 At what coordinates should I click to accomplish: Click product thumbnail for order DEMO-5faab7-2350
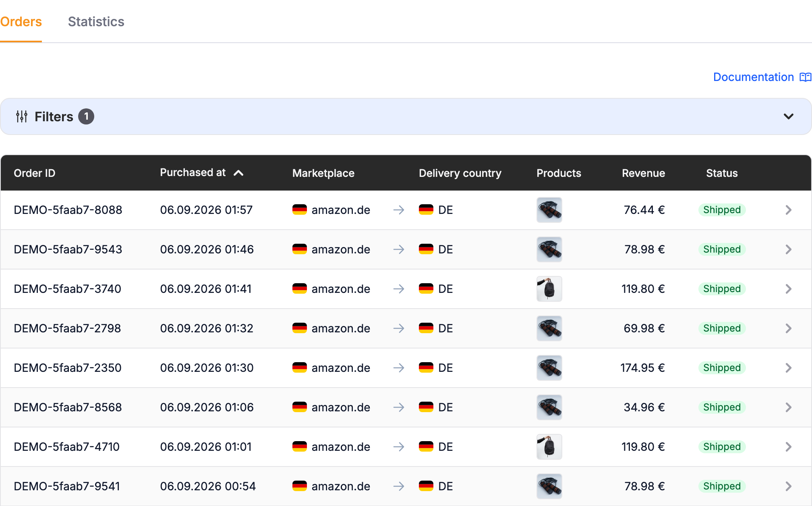click(549, 368)
